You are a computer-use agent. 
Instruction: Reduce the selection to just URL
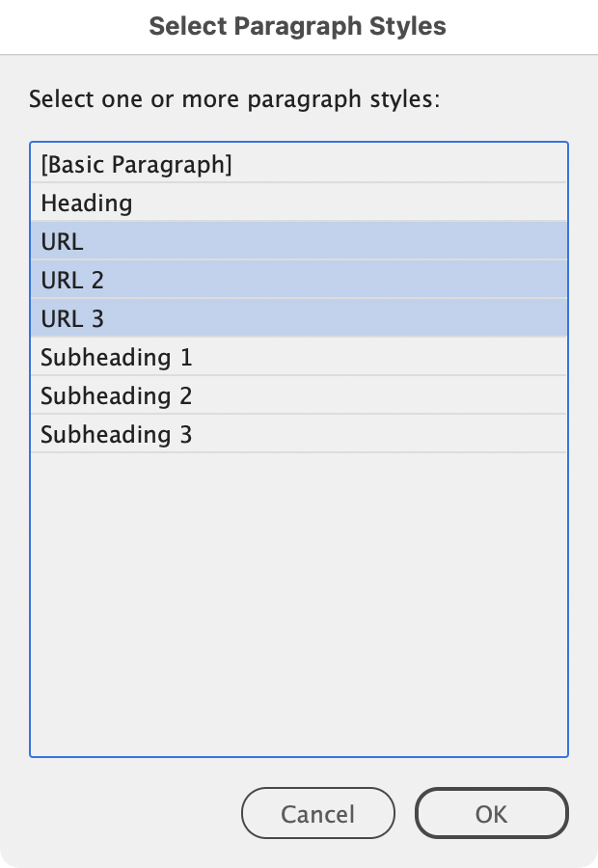tap(299, 242)
